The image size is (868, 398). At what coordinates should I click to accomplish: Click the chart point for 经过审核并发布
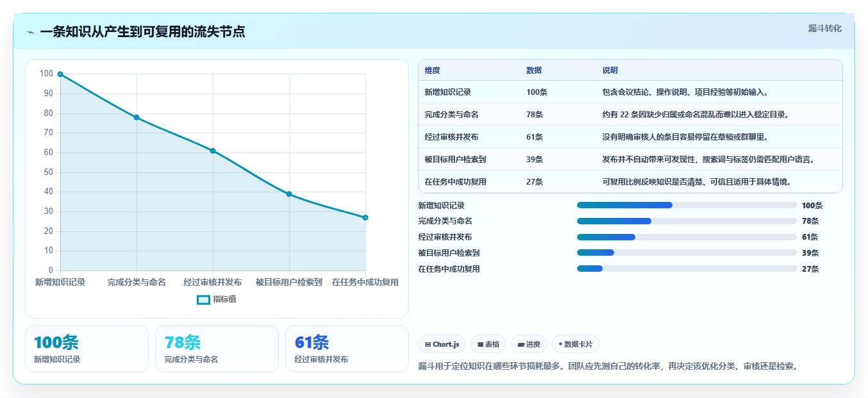click(213, 151)
